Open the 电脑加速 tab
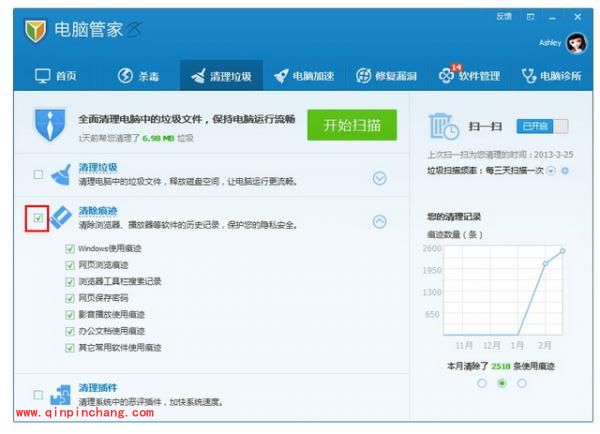Viewport: 600px width, 434px height. [x=304, y=76]
